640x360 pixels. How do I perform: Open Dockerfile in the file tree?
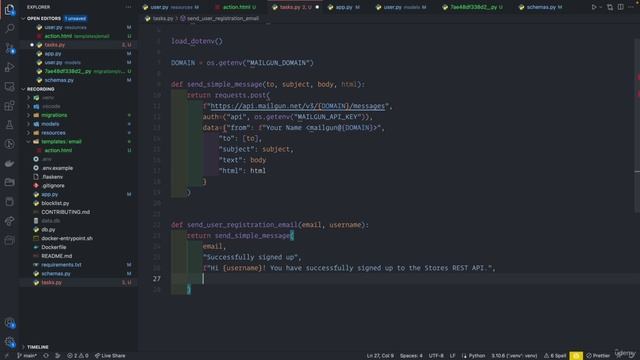point(53,247)
